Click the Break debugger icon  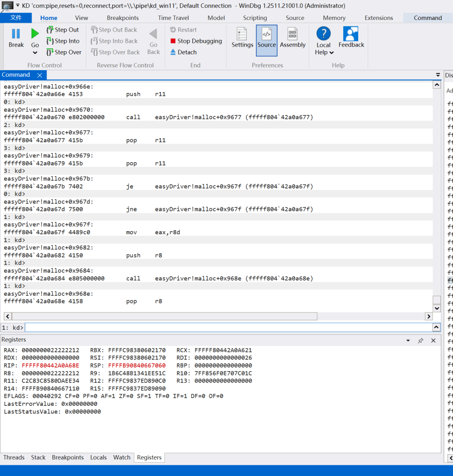(x=16, y=34)
